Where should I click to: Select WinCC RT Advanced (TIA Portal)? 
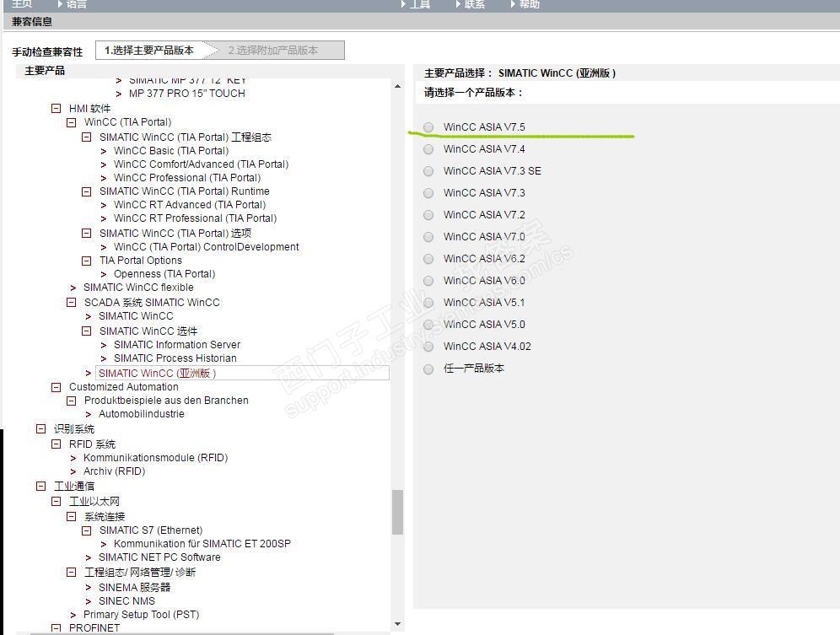click(x=190, y=205)
